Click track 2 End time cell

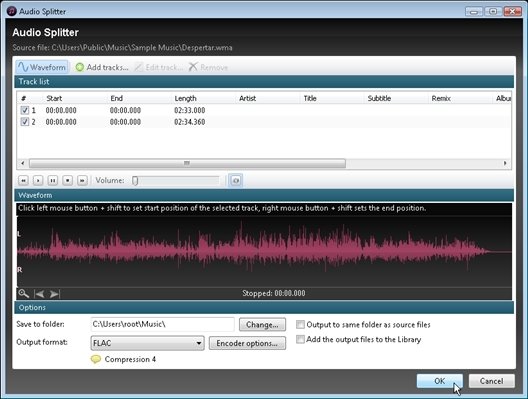coord(125,122)
